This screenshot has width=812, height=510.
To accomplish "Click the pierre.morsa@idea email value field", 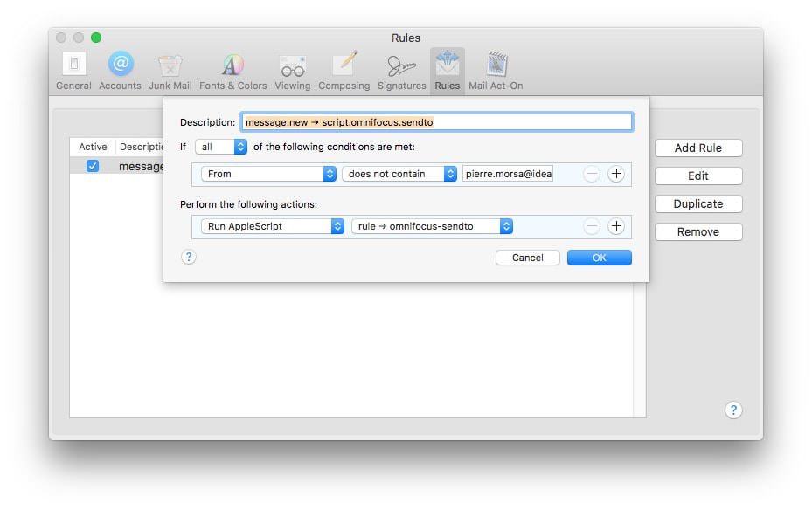I will click(x=508, y=174).
